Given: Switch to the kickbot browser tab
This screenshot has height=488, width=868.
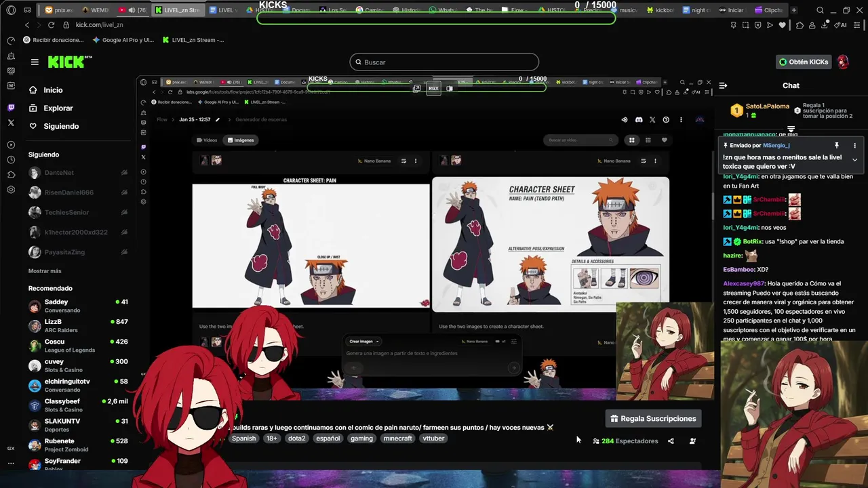Looking at the screenshot, I should click(x=661, y=10).
